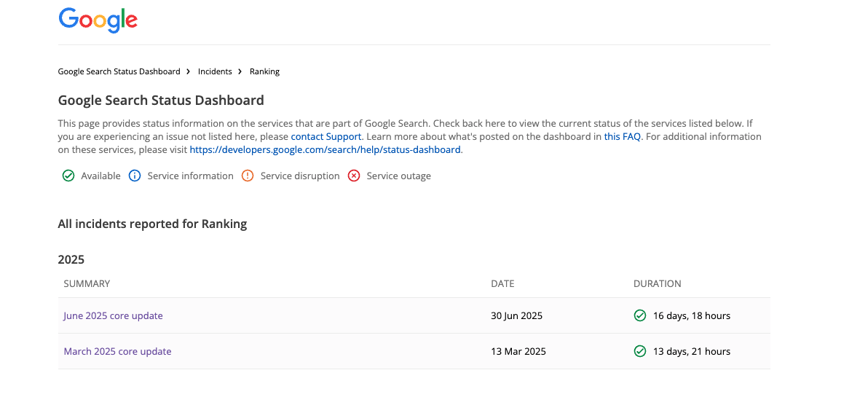Click the blue Service information icon

coord(135,176)
